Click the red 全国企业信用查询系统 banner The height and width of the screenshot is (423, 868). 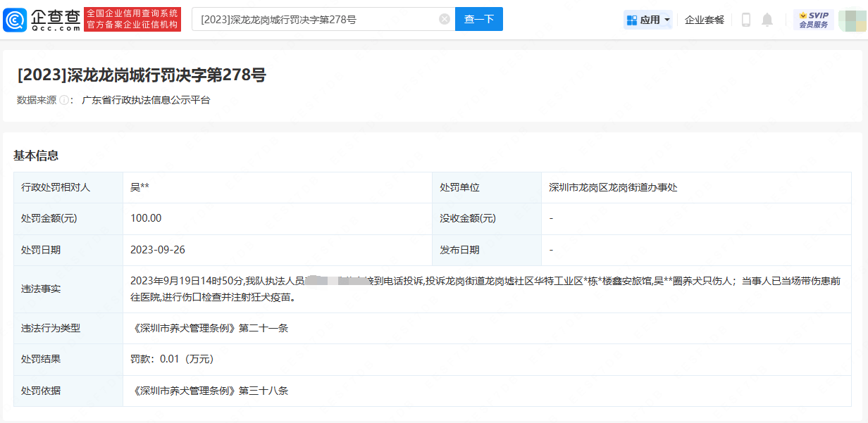(x=132, y=20)
